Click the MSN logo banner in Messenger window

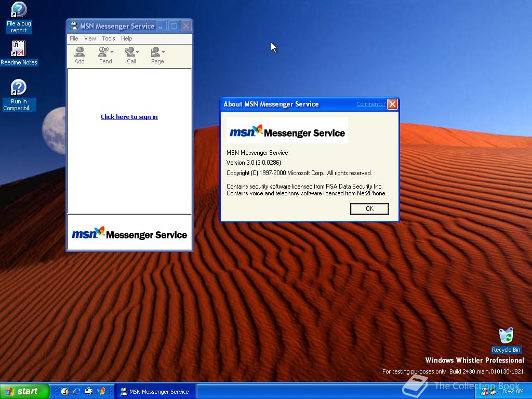129,234
